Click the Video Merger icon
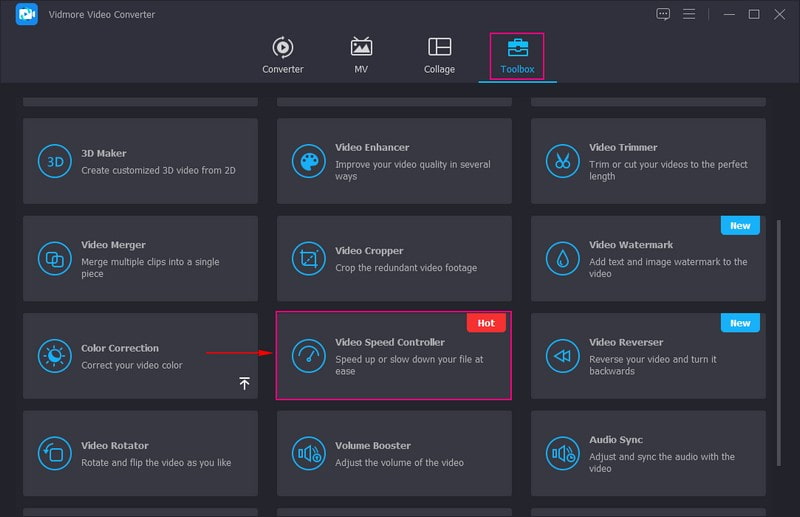Image resolution: width=800 pixels, height=517 pixels. (x=55, y=258)
